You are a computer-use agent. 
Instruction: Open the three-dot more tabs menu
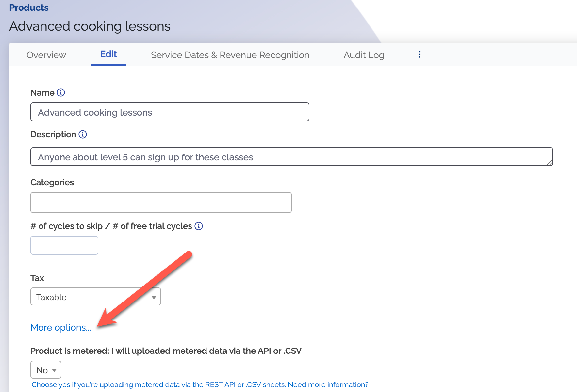tap(420, 55)
